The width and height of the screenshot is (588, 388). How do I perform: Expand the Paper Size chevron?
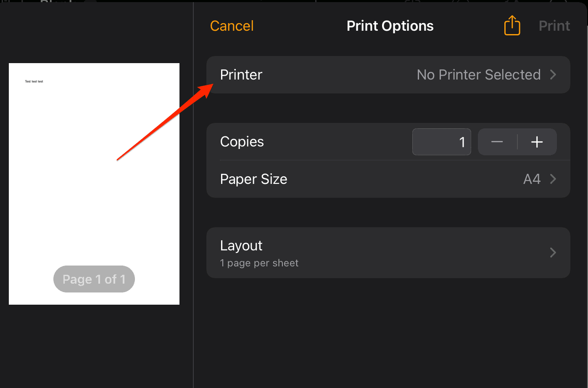[553, 179]
